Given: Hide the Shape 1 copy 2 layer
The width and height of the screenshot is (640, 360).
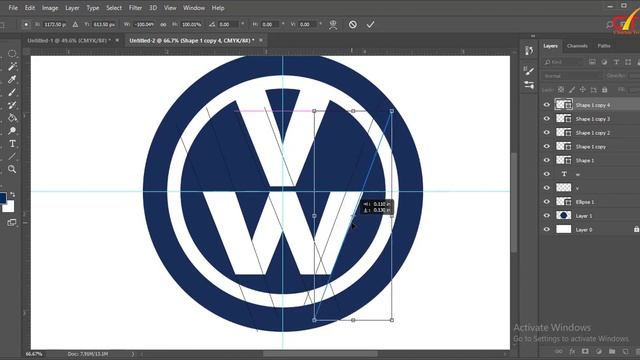Looking at the screenshot, I should [547, 133].
